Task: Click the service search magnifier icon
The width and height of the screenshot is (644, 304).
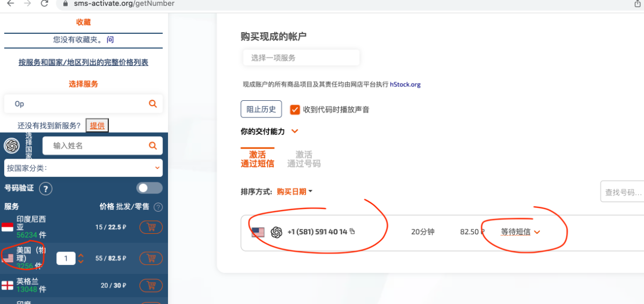Action: pyautogui.click(x=153, y=103)
